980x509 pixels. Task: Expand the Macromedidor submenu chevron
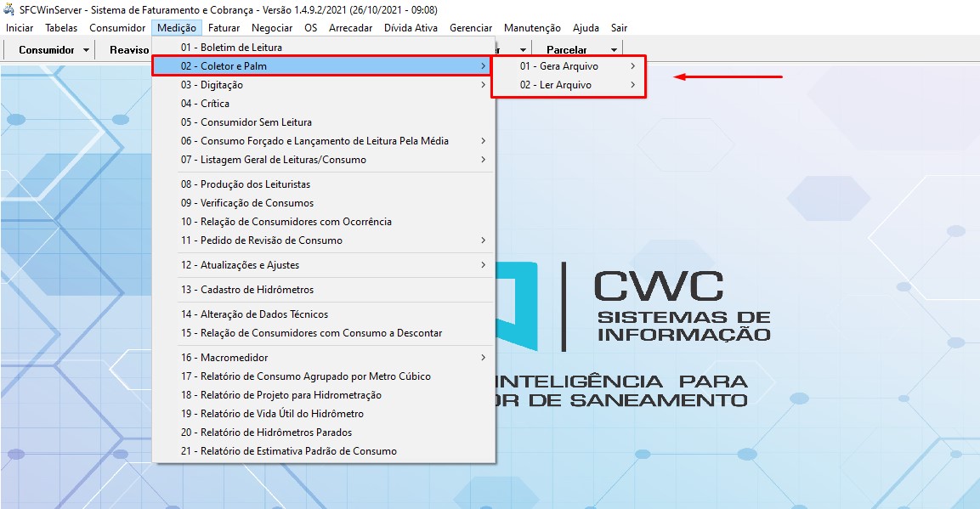[483, 358]
